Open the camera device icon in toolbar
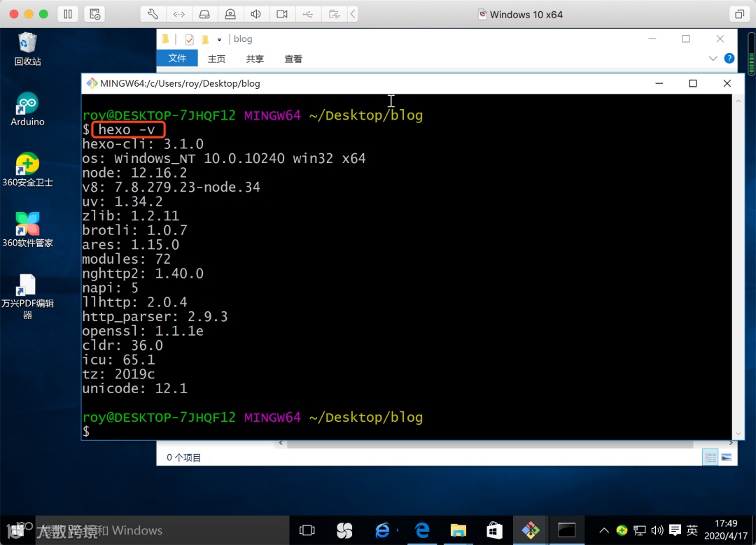The image size is (756, 545). click(x=282, y=14)
